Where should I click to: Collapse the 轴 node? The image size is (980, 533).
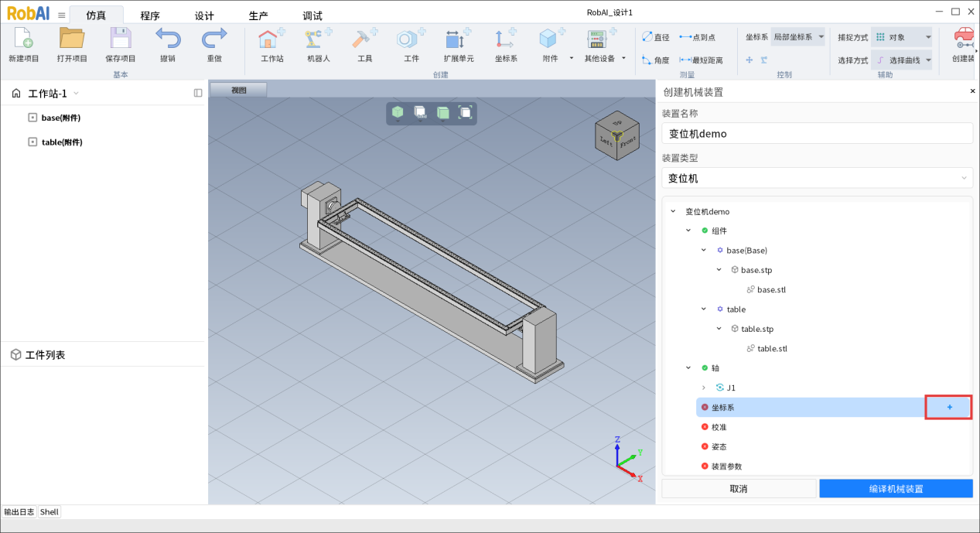[x=688, y=367]
